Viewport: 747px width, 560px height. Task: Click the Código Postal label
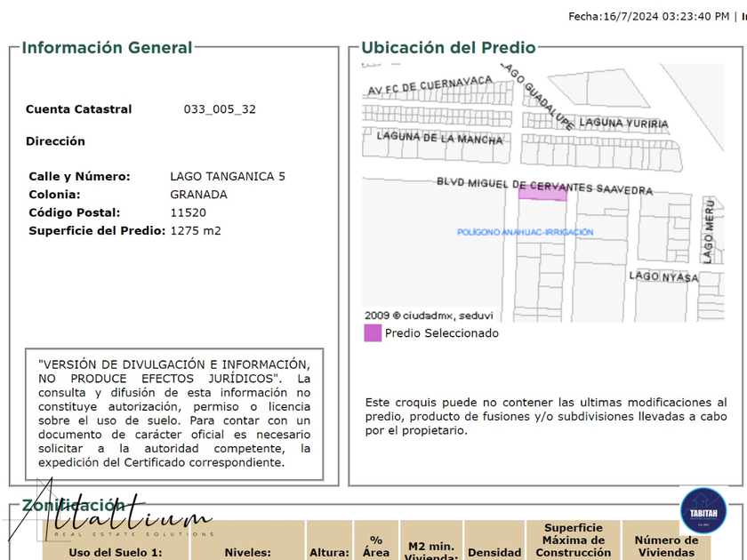point(75,212)
